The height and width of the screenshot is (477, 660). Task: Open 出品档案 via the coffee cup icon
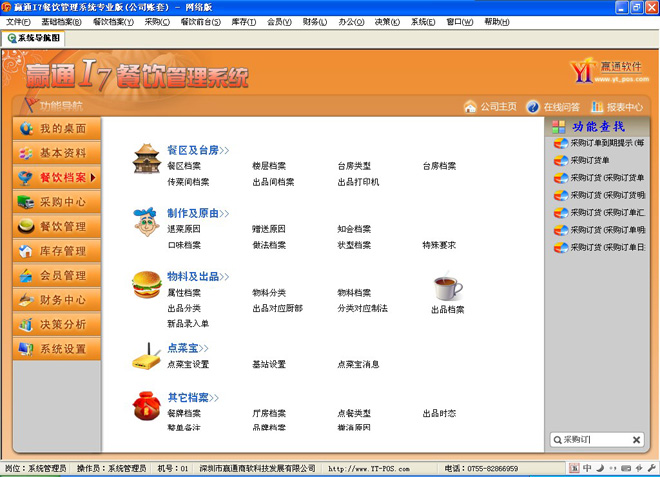[447, 288]
